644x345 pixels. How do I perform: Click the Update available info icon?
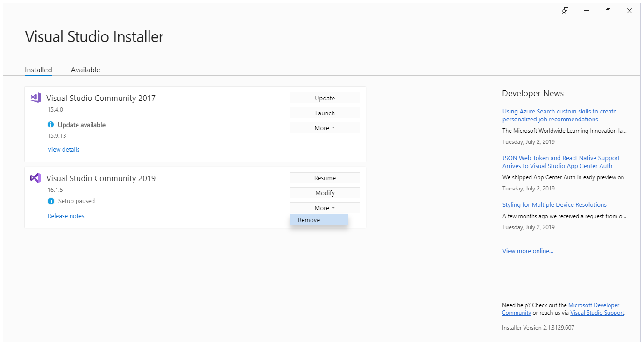click(51, 125)
